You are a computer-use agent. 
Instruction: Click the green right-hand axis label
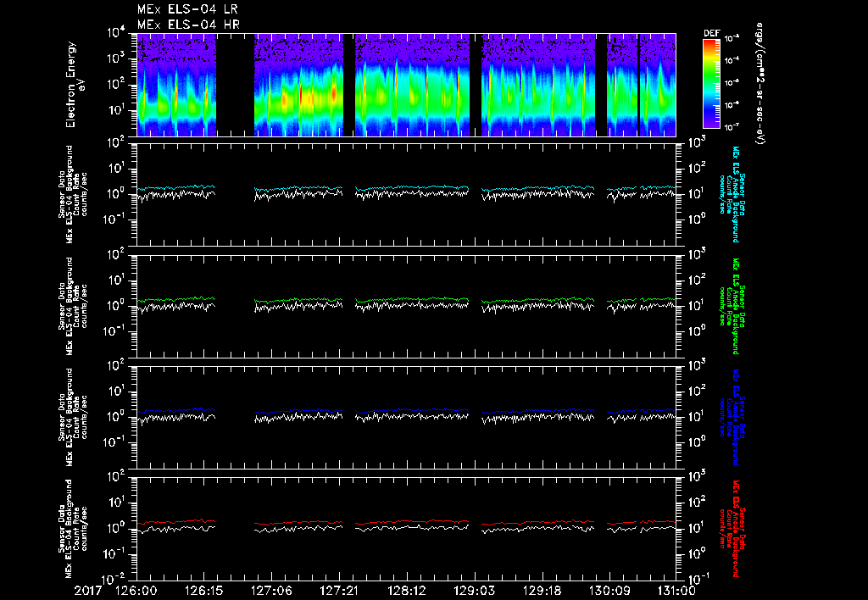click(x=732, y=306)
